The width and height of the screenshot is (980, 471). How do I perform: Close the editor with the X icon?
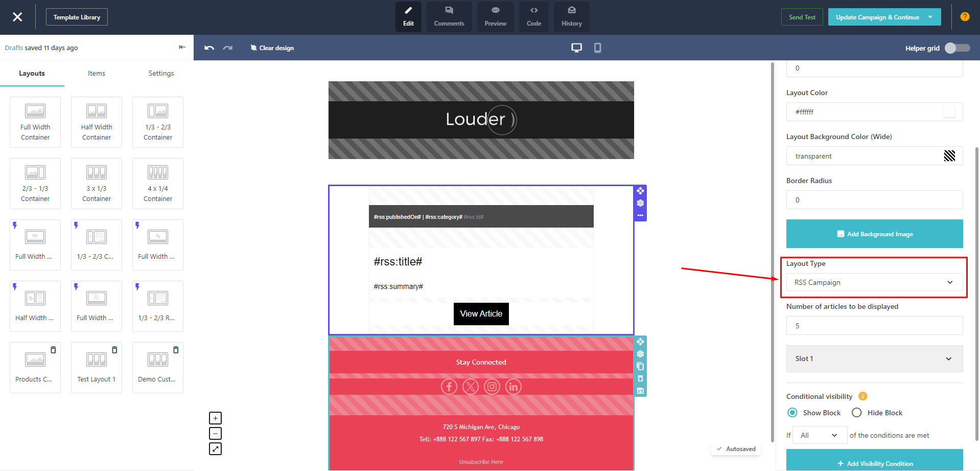pos(17,17)
